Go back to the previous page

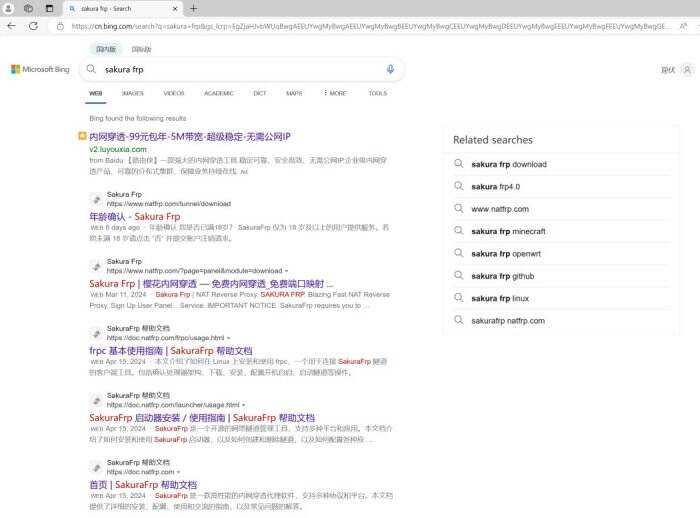tap(12, 26)
